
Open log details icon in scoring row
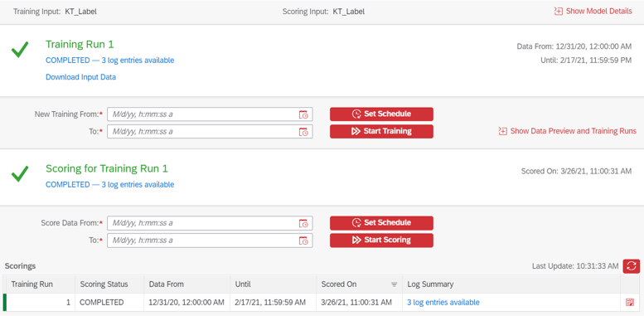tap(629, 303)
